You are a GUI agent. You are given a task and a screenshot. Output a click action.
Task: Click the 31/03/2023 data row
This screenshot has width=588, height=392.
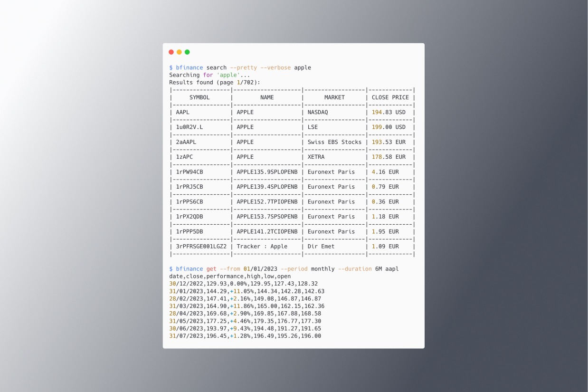point(247,306)
